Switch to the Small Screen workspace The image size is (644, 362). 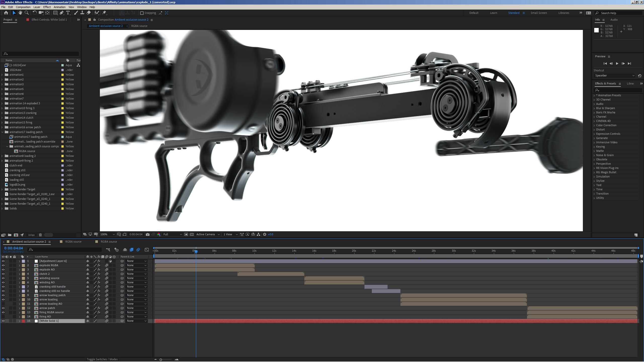pos(539,13)
